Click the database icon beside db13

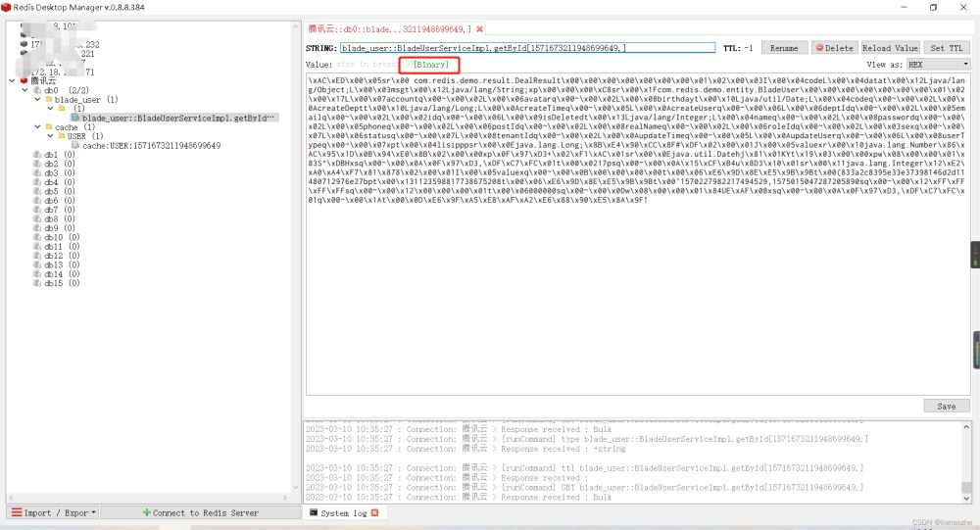(x=37, y=265)
